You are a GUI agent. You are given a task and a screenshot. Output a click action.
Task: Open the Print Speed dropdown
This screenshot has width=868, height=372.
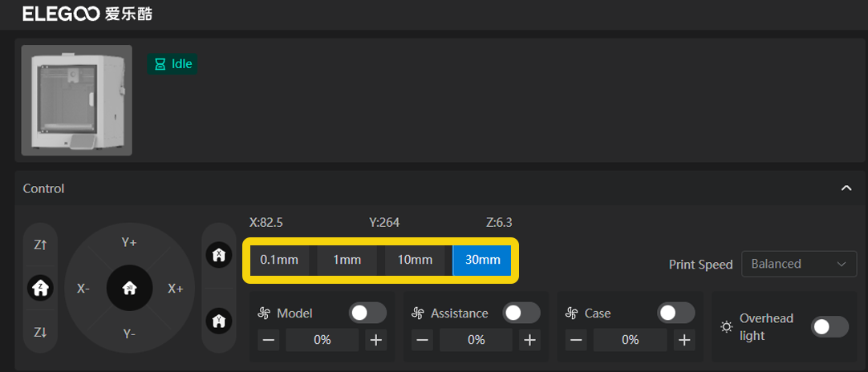pos(799,264)
